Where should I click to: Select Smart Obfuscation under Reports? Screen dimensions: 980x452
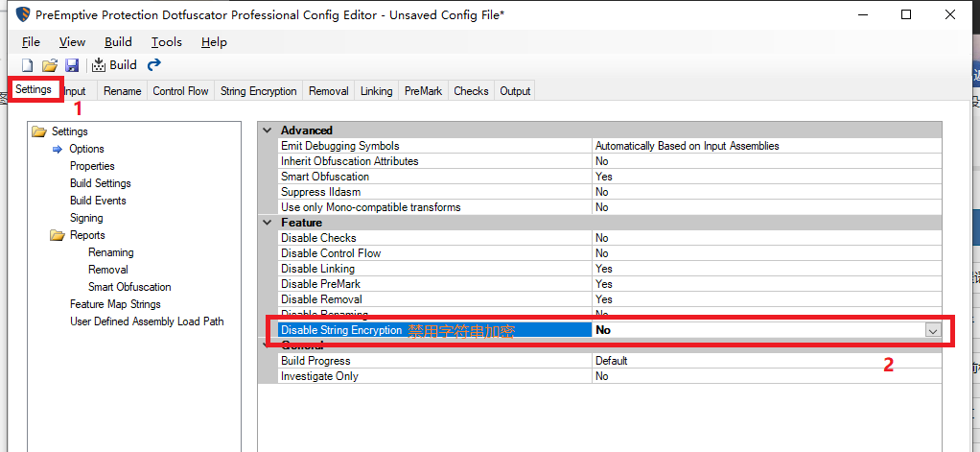[x=129, y=287]
